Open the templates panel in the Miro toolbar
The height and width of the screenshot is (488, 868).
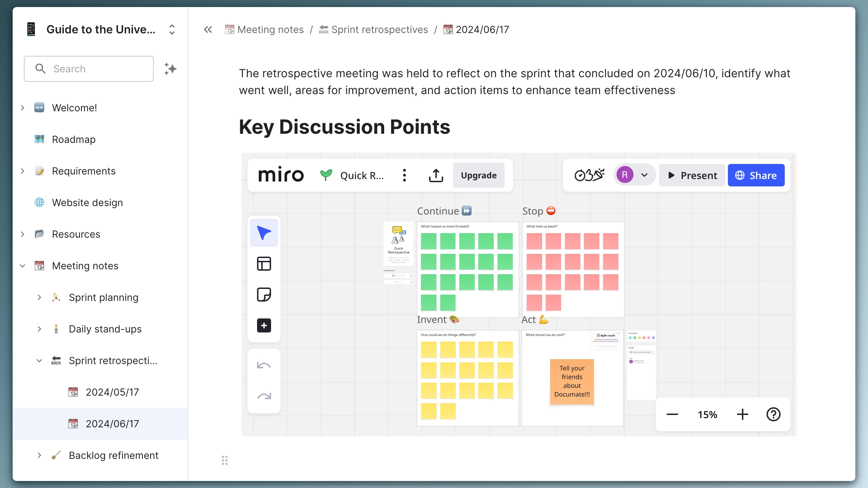coord(264,264)
